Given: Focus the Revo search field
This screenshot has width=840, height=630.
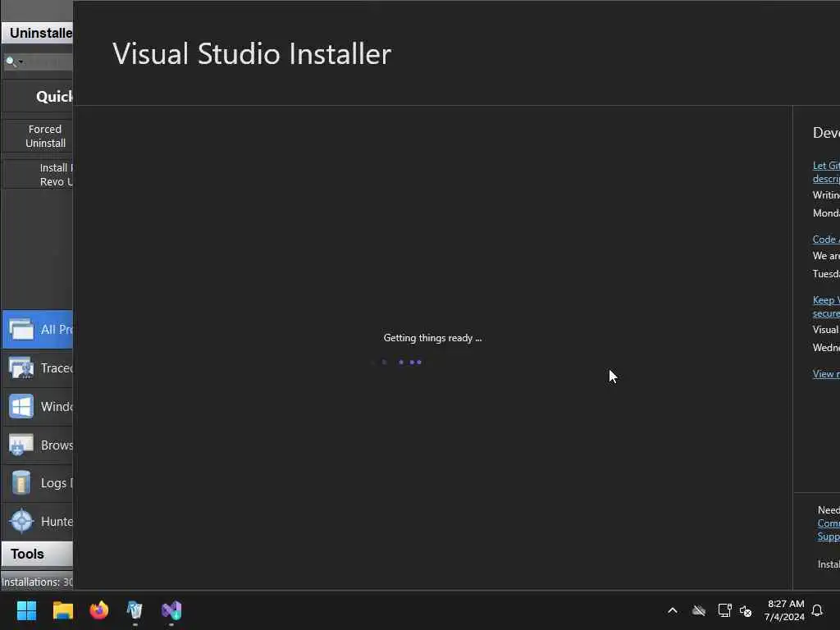Looking at the screenshot, I should click(38, 62).
